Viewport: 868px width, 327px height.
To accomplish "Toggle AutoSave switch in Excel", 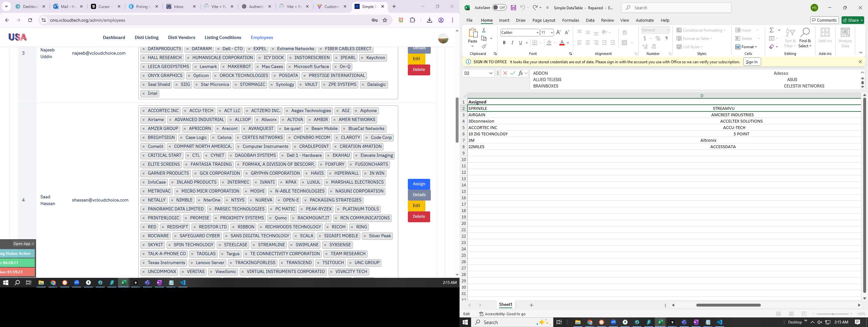I will pos(499,8).
